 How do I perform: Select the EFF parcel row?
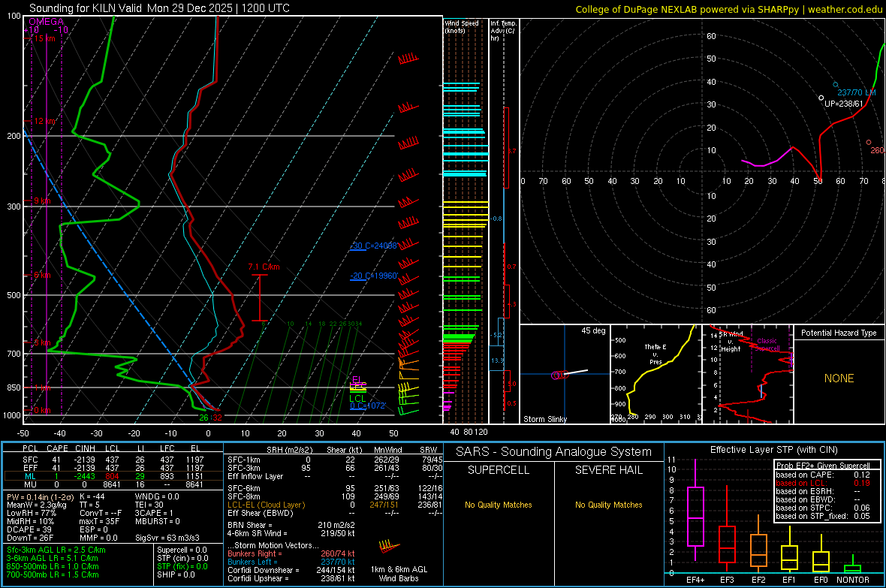[x=113, y=468]
